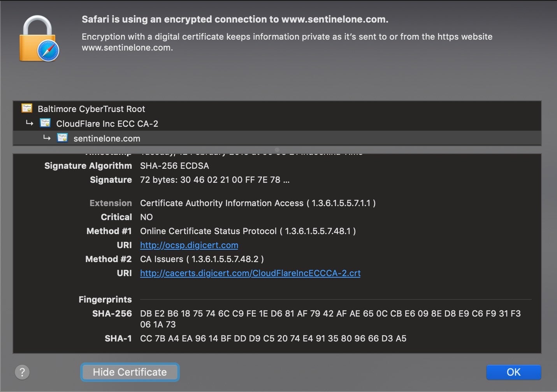Click the sentinelone.com certificate icon

[62, 138]
